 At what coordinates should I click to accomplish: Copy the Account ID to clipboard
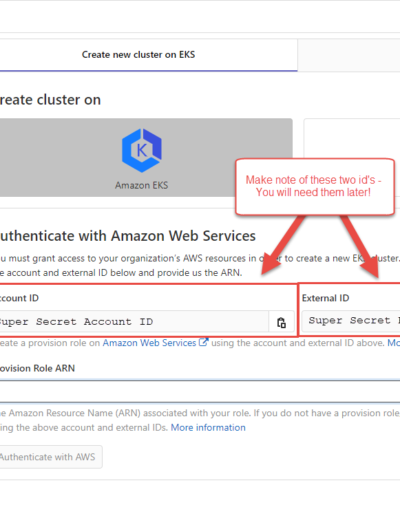(x=281, y=322)
